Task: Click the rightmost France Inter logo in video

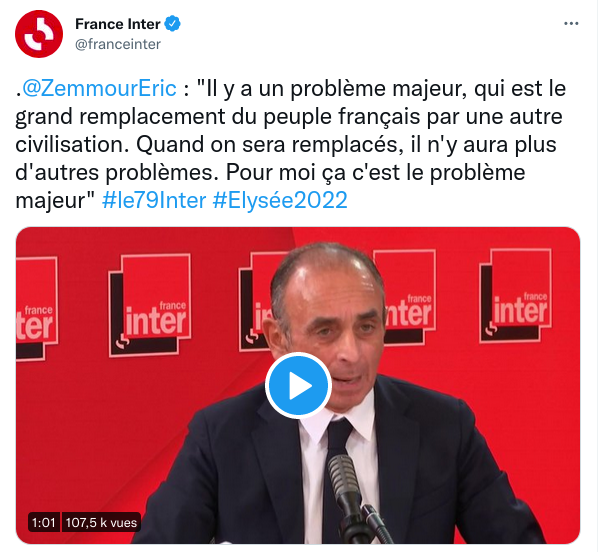Action: coord(516,295)
